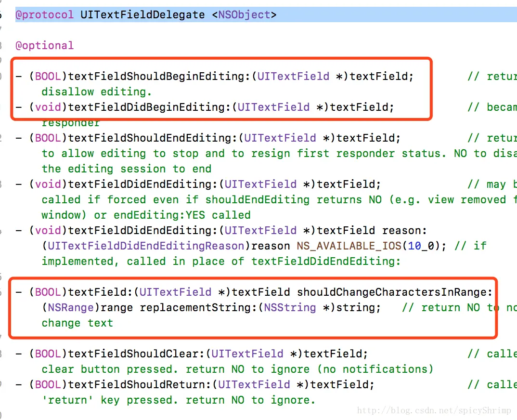Click comment 'to allow editing to stop and to resign'
Image resolution: width=517 pixels, height=420 pixels.
tap(166, 154)
